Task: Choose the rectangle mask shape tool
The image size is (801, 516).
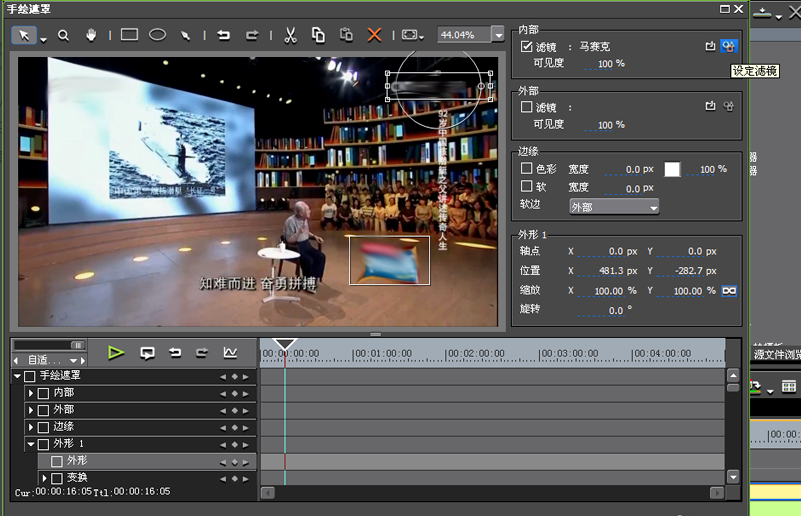Action: point(129,35)
